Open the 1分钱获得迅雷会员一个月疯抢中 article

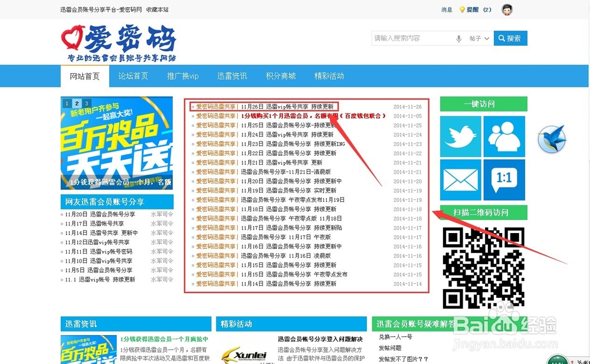[x=163, y=339]
